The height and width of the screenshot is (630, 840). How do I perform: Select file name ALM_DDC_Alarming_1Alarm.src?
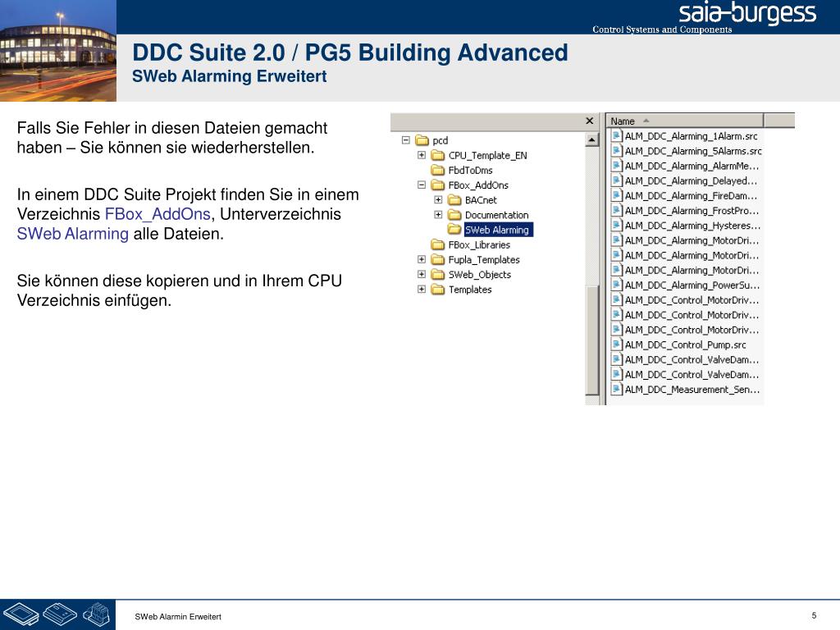click(x=691, y=136)
